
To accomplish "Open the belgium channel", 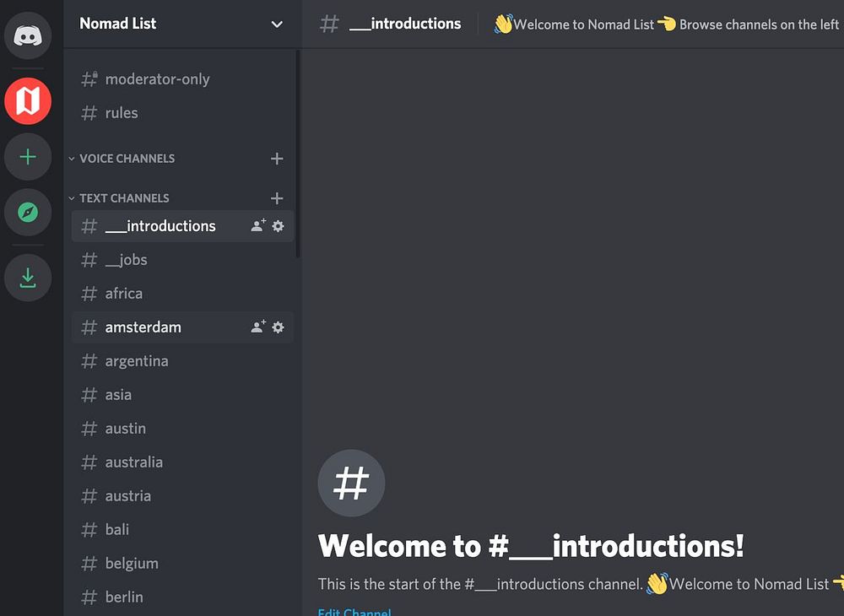I will (x=182, y=564).
